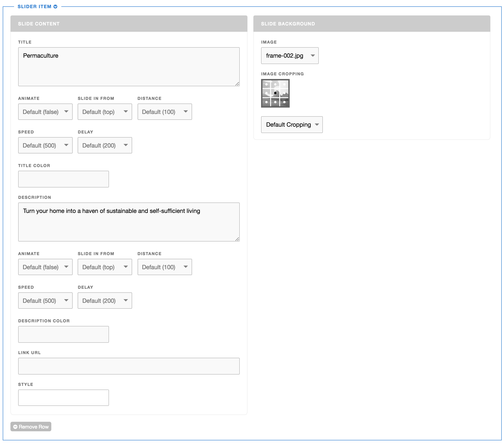Open description Distance Default (100) dropdown

(164, 267)
